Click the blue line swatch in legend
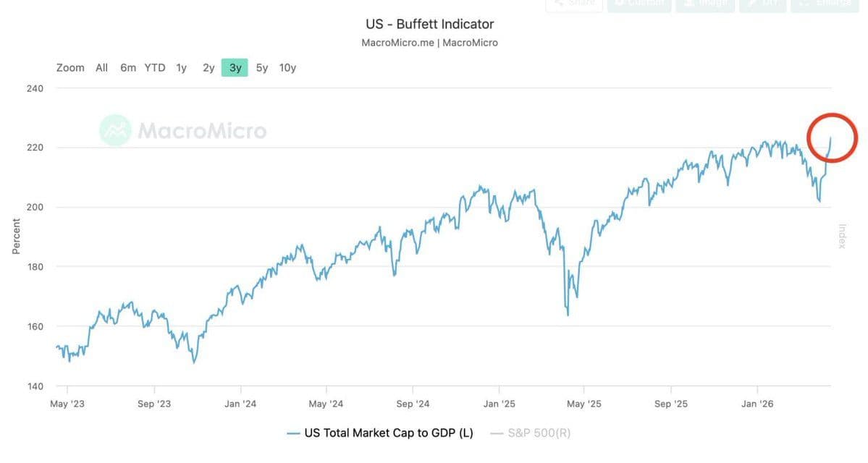868x463 pixels. [293, 433]
